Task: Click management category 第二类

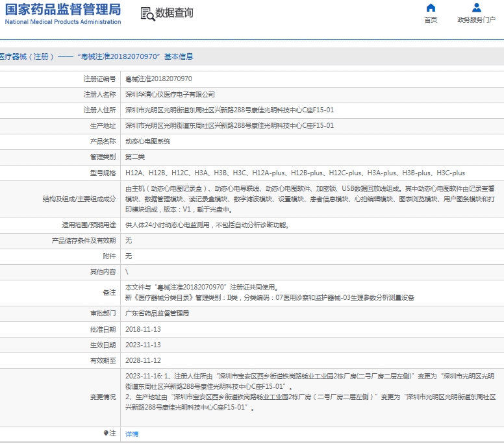Action: point(135,157)
